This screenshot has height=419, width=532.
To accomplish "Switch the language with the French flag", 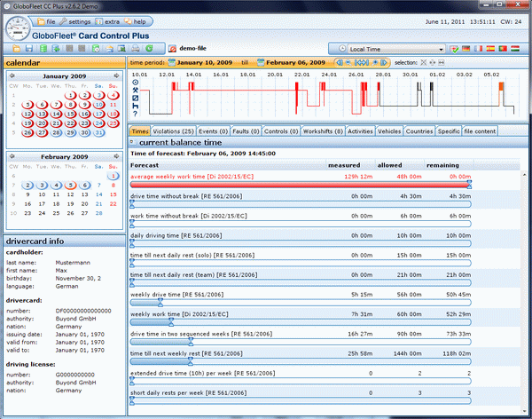I will pos(479,49).
